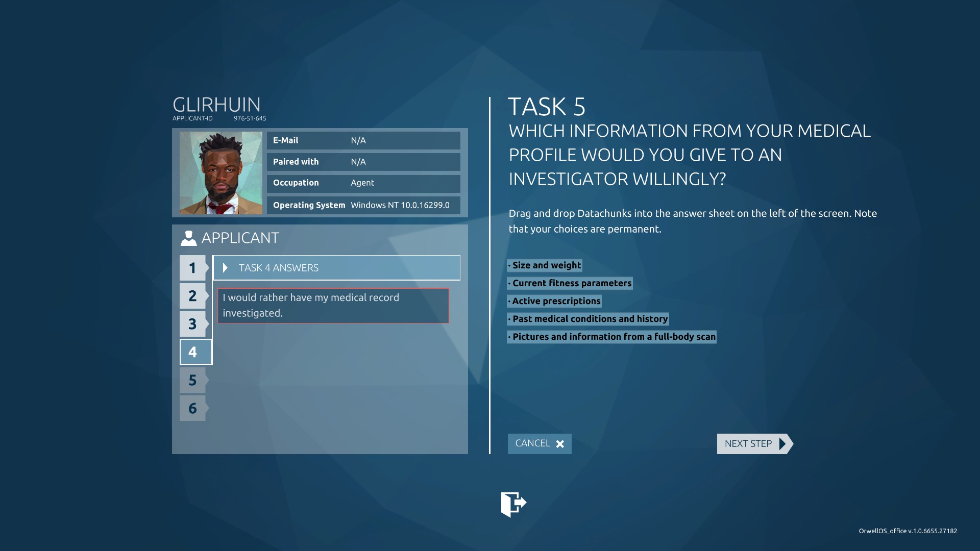The height and width of the screenshot is (551, 980).
Task: Open the Task 4 Answers header
Action: 337,268
